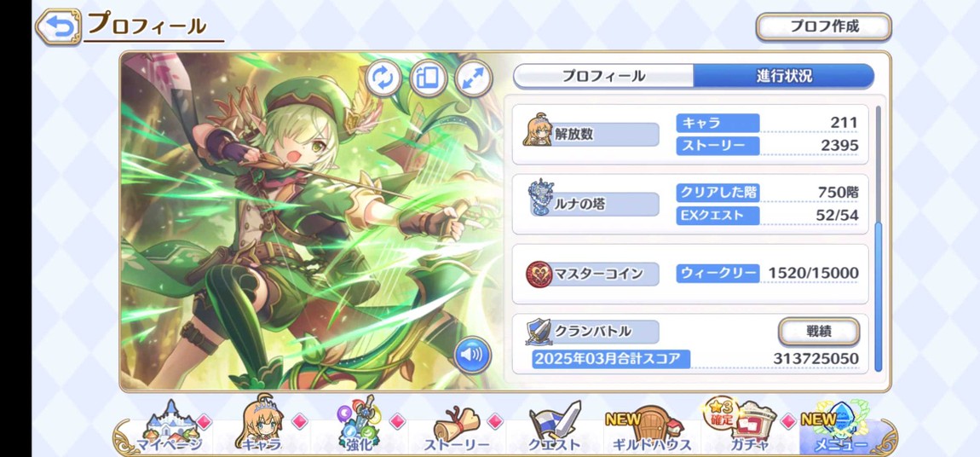Viewport: 980px width, 457px height.
Task: Click the device orientation icon on artwork
Action: (x=428, y=78)
